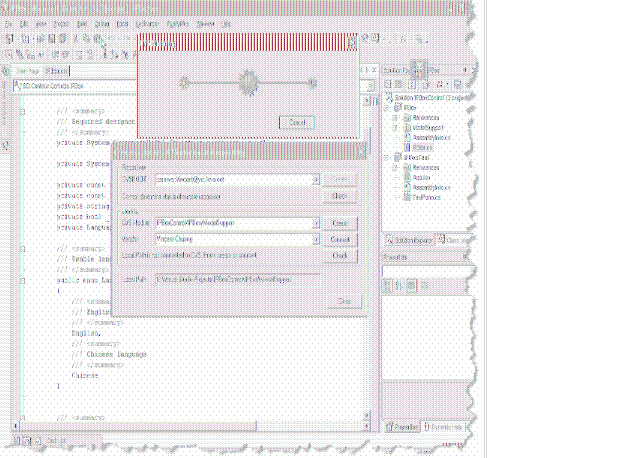Click the word Chinese in code

(x=85, y=376)
